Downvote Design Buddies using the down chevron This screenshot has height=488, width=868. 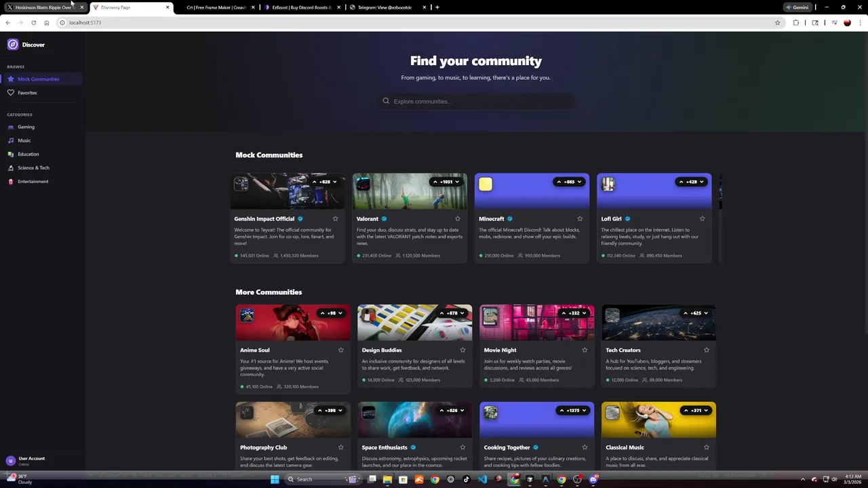tap(462, 313)
